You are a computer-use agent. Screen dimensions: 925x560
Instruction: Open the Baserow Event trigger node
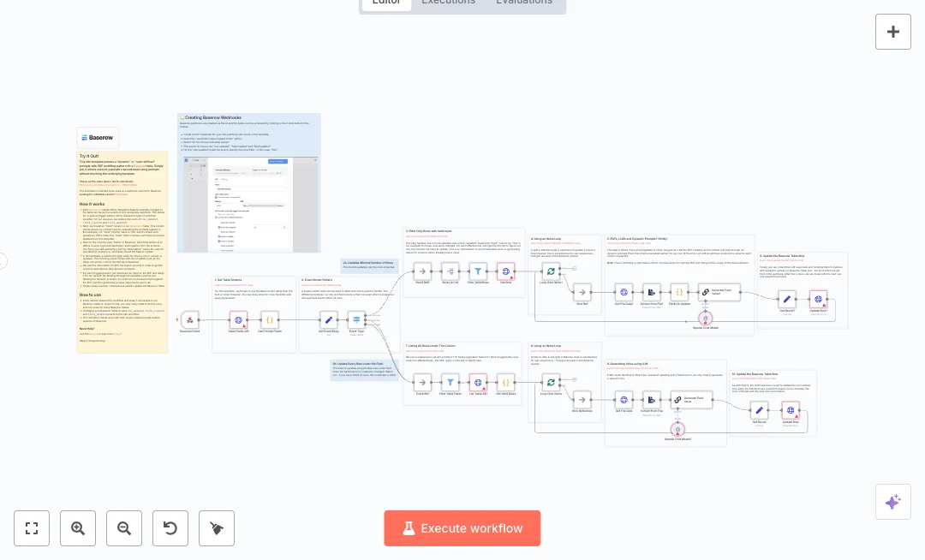(x=188, y=320)
